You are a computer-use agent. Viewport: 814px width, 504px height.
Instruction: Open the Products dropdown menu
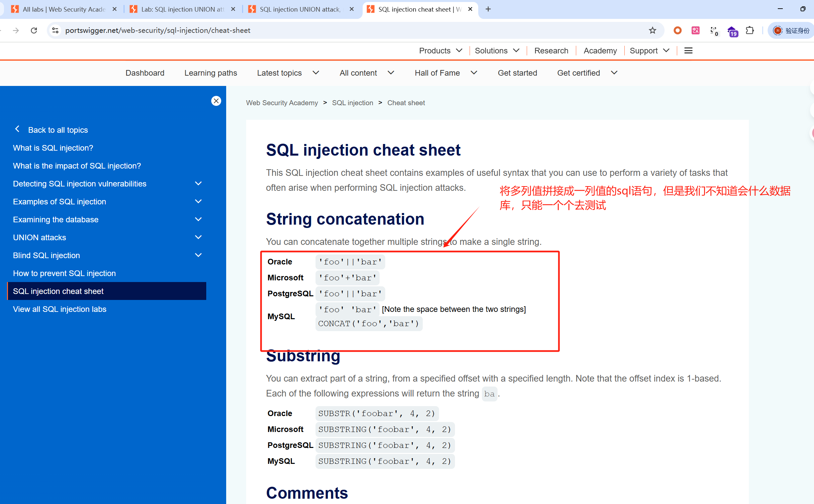point(440,51)
